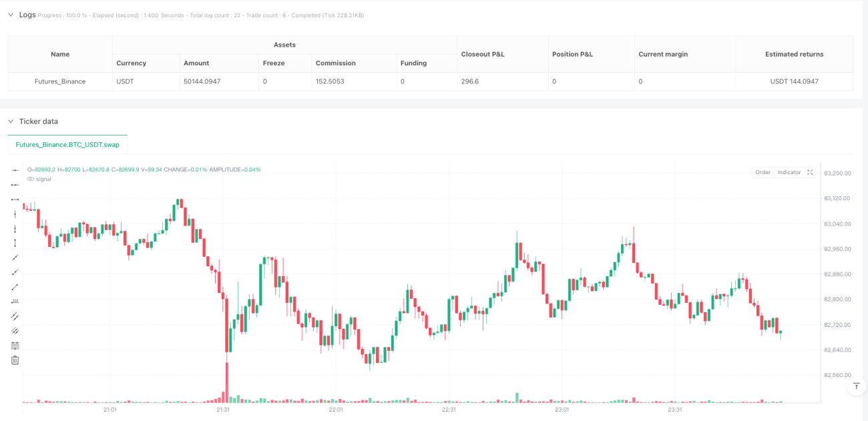Toggle signal indicator visibility eye
The width and height of the screenshot is (868, 421).
(x=30, y=179)
